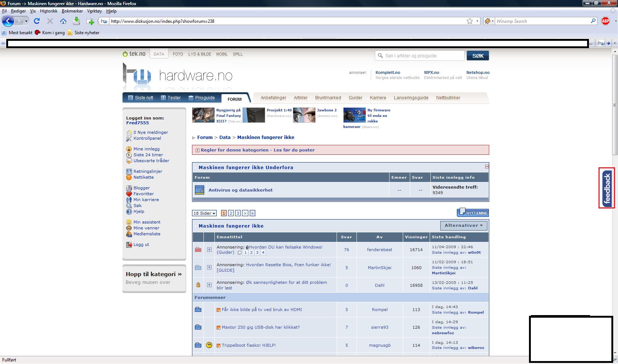Open user profile fenderebest
The image size is (618, 364).
pyautogui.click(x=380, y=250)
